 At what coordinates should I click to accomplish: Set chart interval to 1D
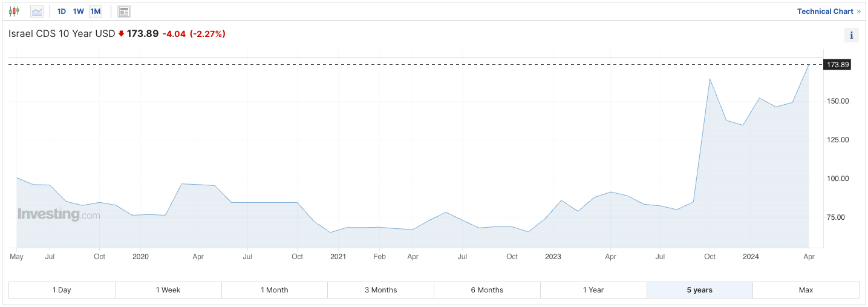pyautogui.click(x=62, y=12)
